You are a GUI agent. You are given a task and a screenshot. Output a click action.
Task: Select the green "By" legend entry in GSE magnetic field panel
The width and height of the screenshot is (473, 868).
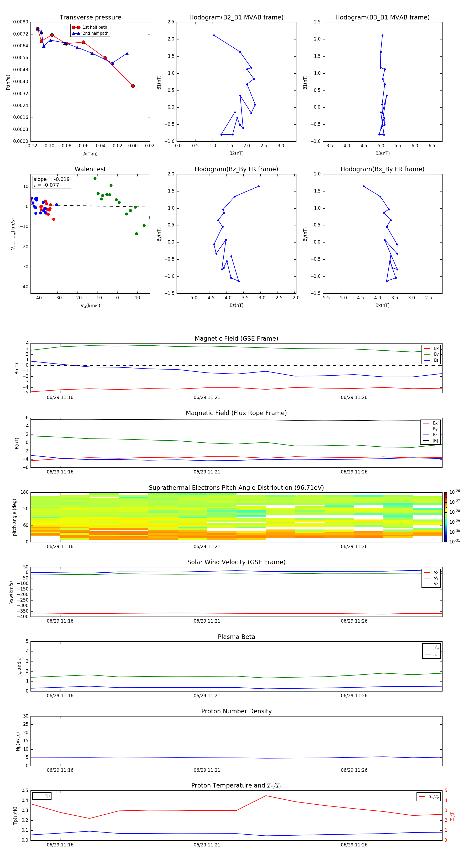pyautogui.click(x=431, y=354)
